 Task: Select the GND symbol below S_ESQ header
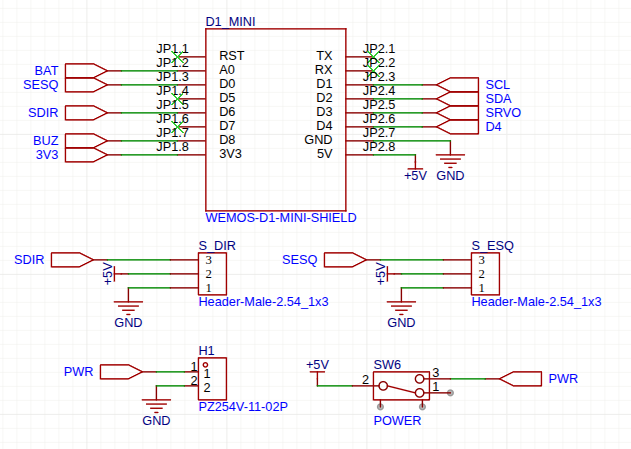tap(401, 308)
